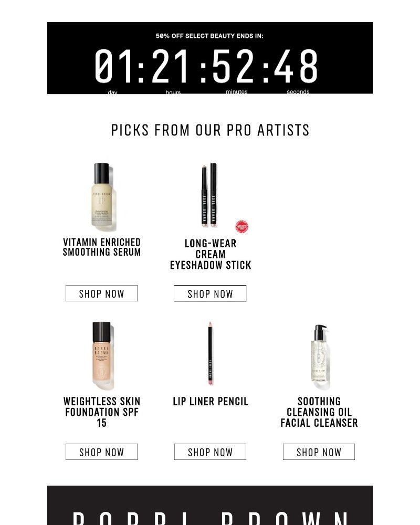This screenshot has width=420, height=525.
Task: Click the Weightless Skin Foundation bottle image
Action: pos(101,355)
